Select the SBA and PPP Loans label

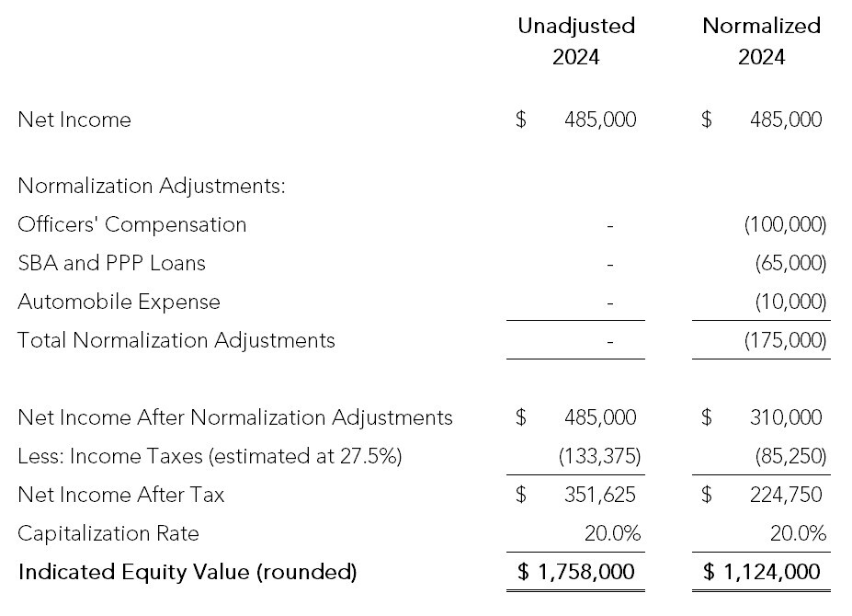(x=111, y=263)
